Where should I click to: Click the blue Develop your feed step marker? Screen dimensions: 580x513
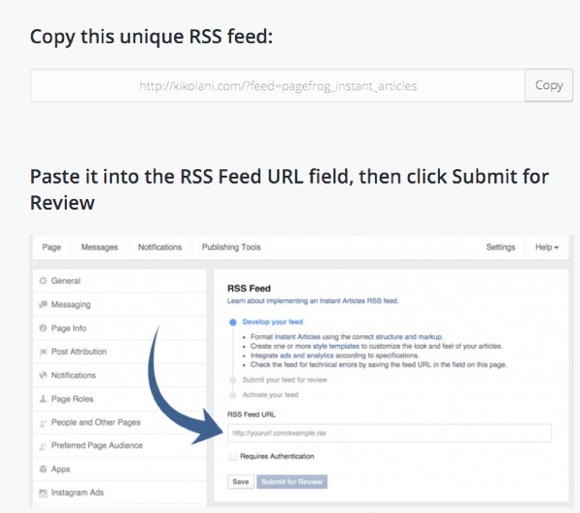tap(233, 322)
